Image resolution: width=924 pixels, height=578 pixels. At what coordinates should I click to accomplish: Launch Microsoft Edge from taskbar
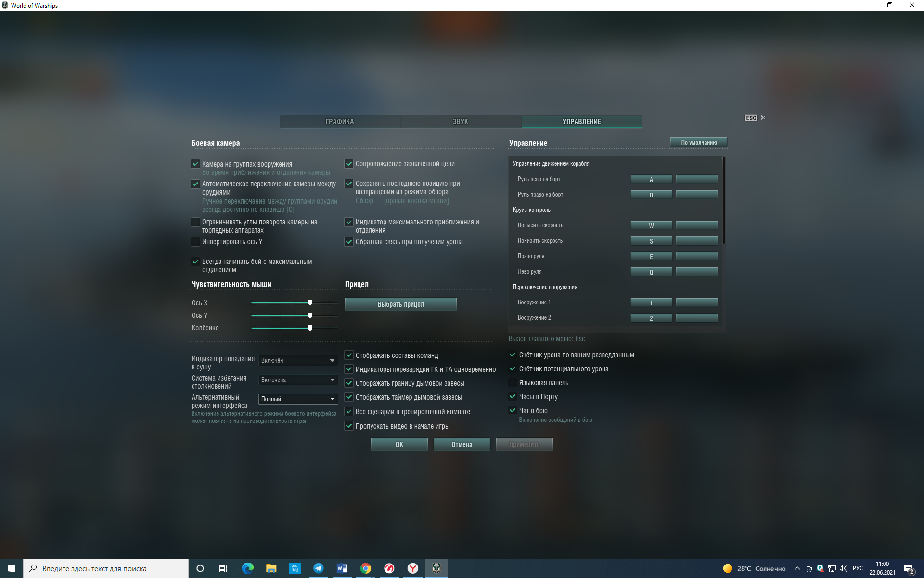tap(247, 568)
